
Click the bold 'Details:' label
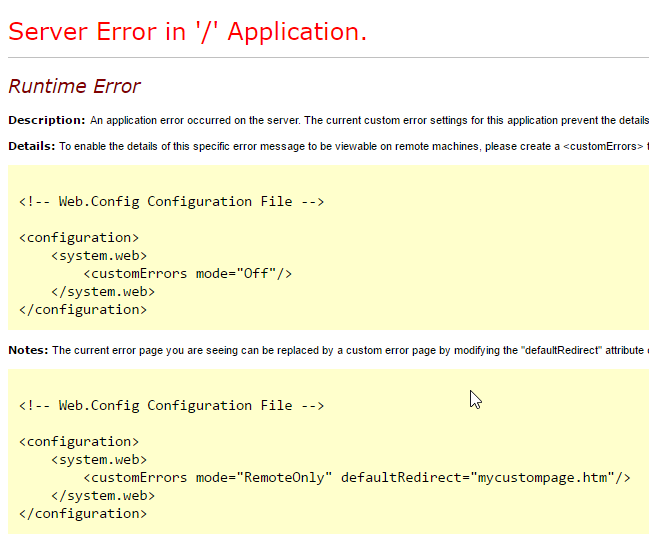point(32,146)
